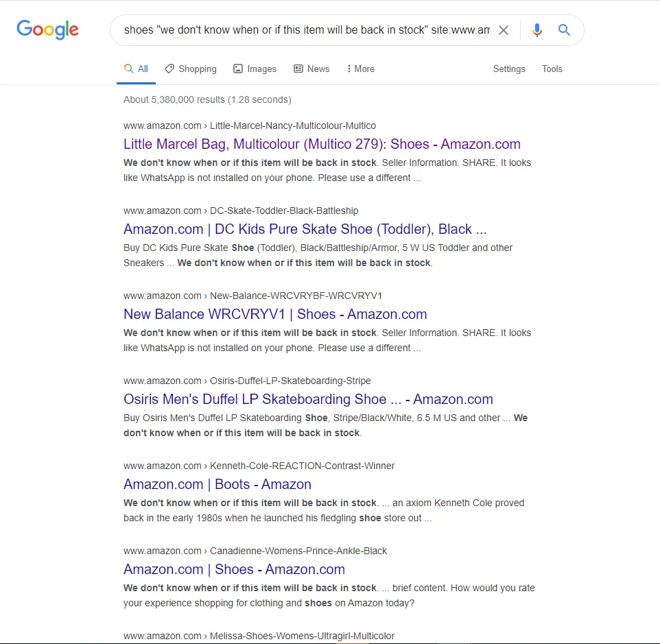Open the Shopping results tab
Viewport: 660px width, 644px height.
coord(191,69)
